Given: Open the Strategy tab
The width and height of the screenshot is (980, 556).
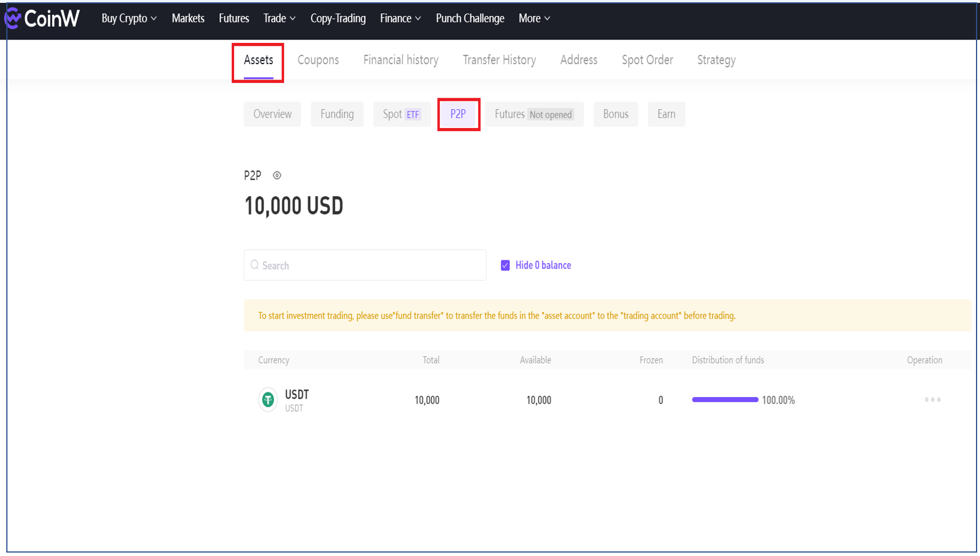Looking at the screenshot, I should (716, 60).
